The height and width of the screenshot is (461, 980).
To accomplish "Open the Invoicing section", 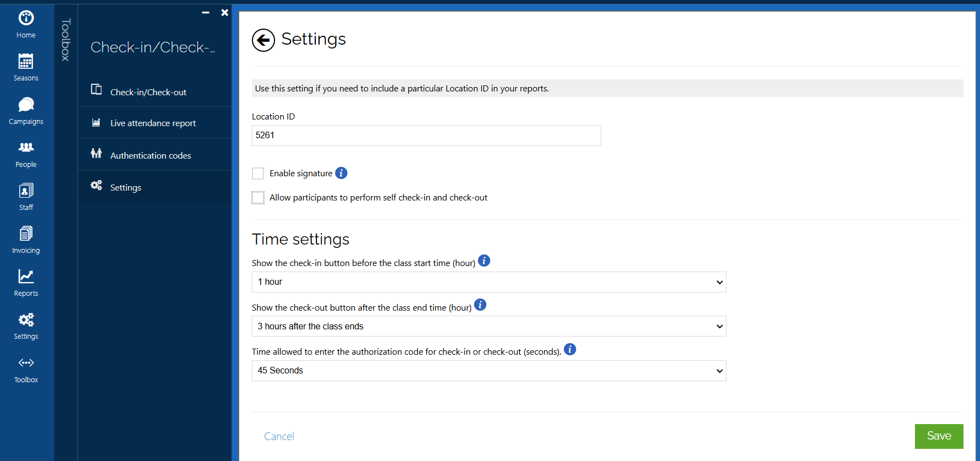I will (26, 234).
